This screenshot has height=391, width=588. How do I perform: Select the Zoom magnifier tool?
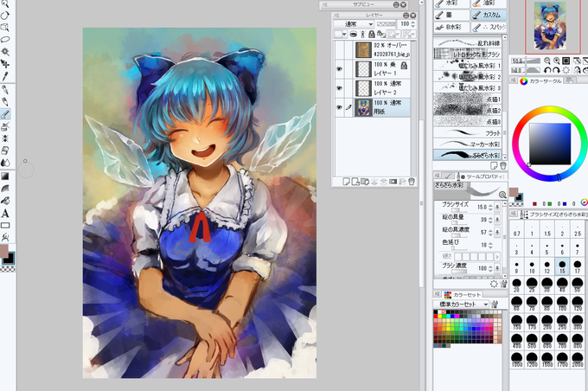point(5,4)
